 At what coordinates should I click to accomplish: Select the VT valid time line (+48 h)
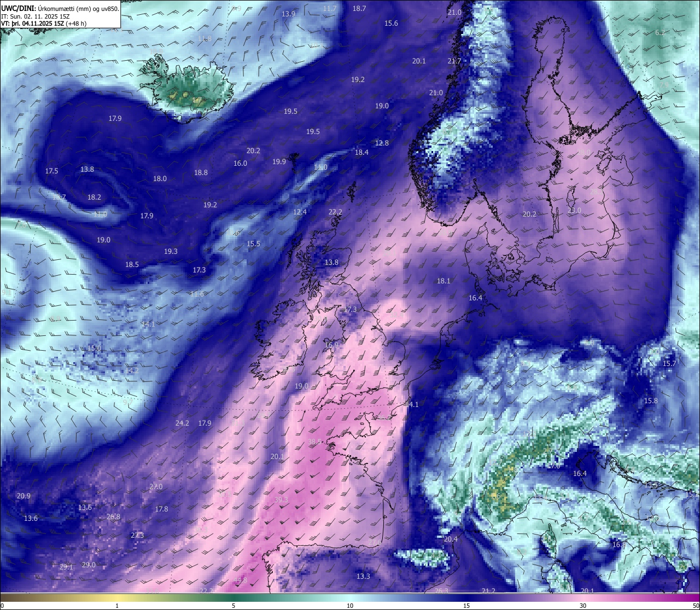(44, 24)
